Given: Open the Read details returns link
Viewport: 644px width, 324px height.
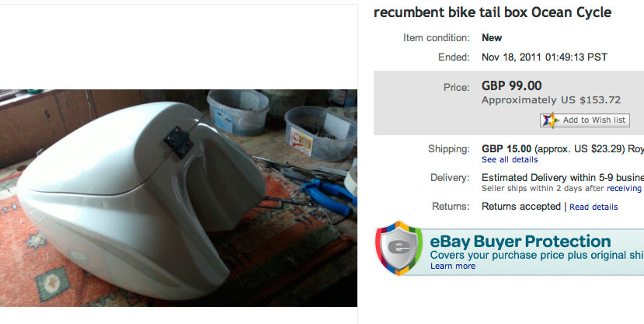Looking at the screenshot, I should pyautogui.click(x=594, y=207).
